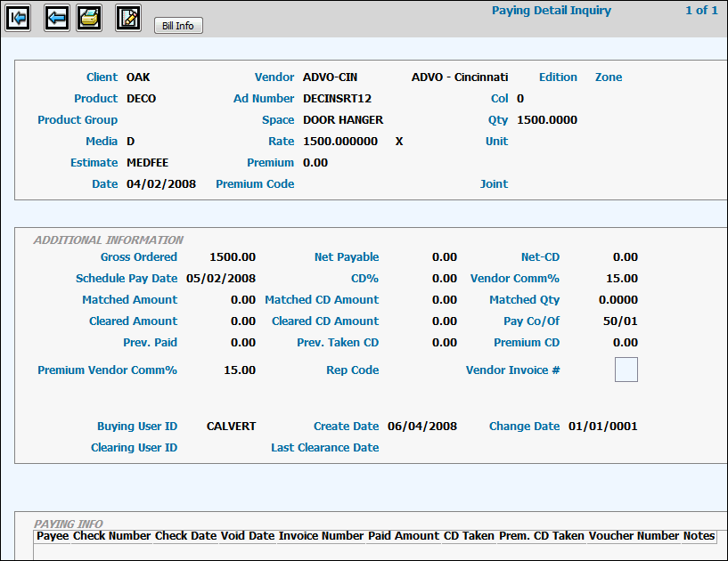The width and height of the screenshot is (728, 561).
Task: Click the Check Number column header
Action: click(112, 536)
